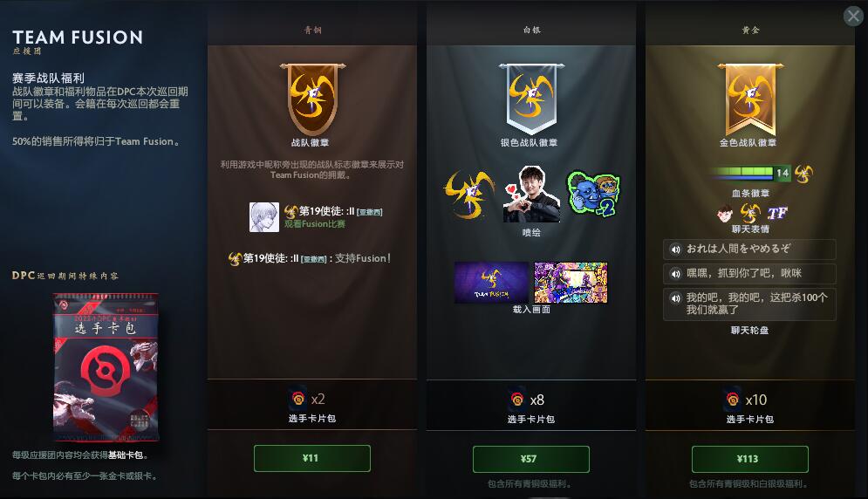Click the bronze team badge banner

tap(312, 99)
